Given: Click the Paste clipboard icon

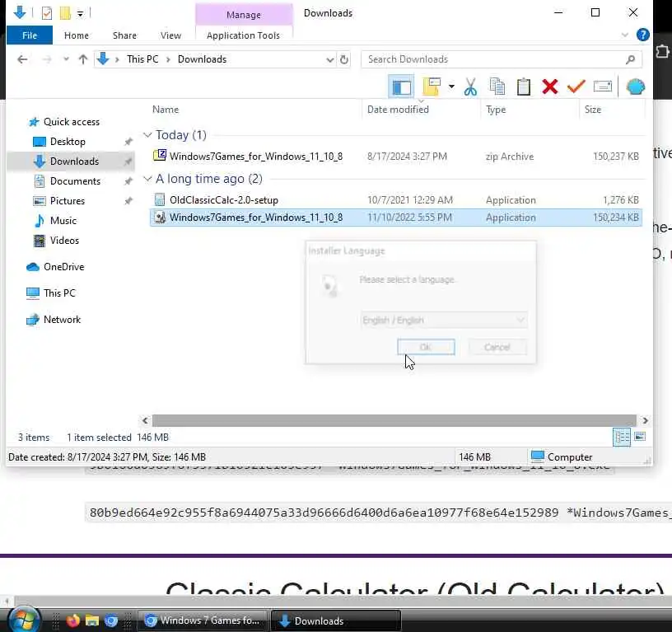Looking at the screenshot, I should pyautogui.click(x=523, y=87).
